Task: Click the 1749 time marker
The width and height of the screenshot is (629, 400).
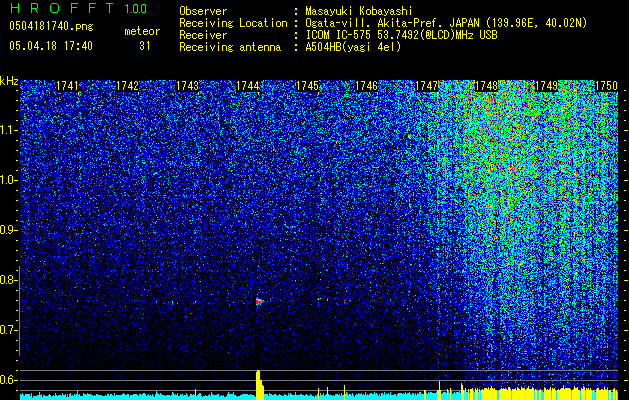Action: pyautogui.click(x=546, y=86)
